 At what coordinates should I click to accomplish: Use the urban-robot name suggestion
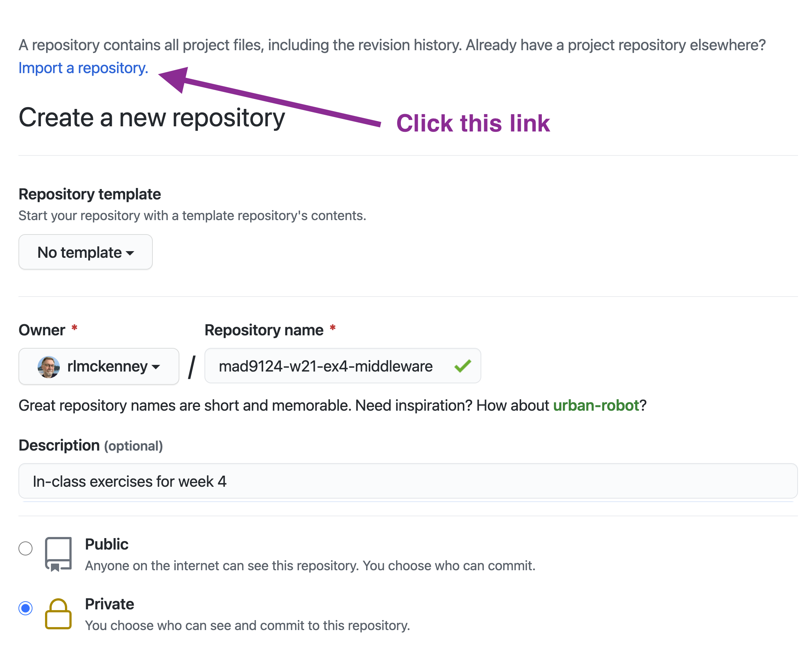click(596, 406)
